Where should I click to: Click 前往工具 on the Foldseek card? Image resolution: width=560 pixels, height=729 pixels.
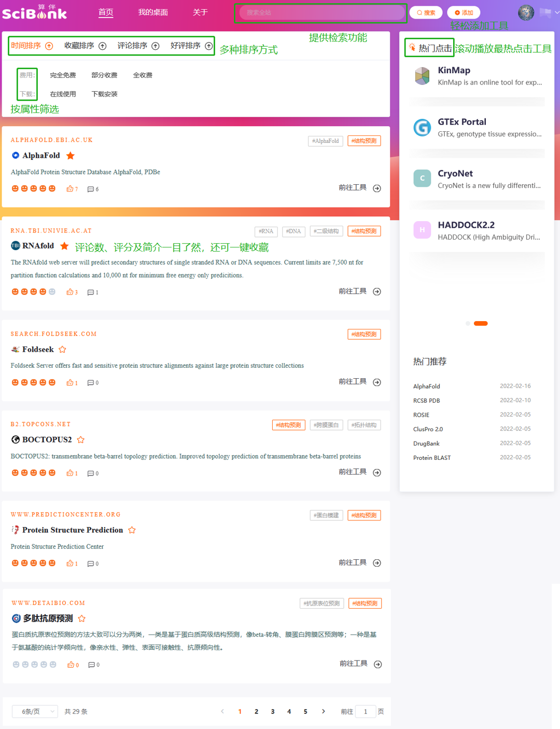click(x=360, y=382)
